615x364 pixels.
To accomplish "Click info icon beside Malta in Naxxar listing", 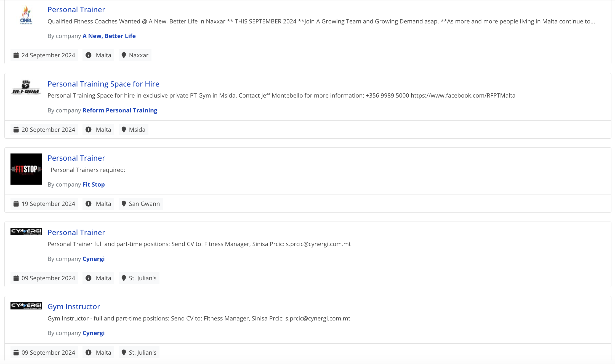I will coord(89,55).
